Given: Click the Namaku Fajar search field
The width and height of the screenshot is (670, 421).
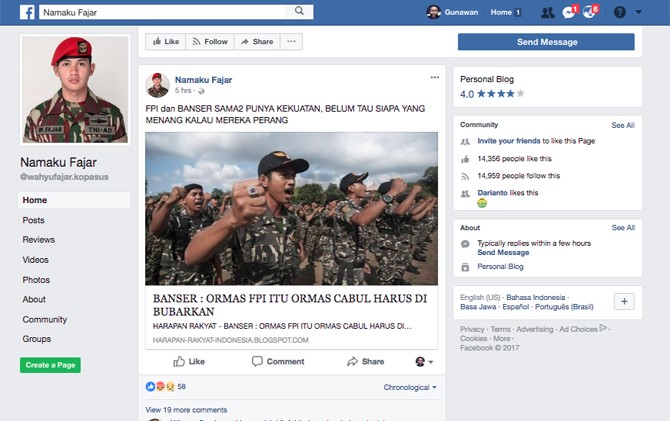Looking at the screenshot, I should (x=162, y=12).
